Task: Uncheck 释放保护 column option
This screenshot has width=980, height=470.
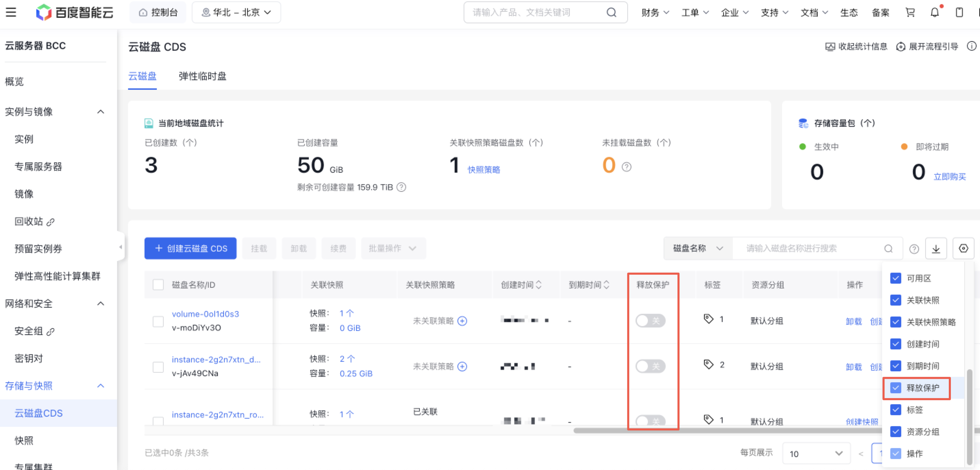Action: [x=895, y=388]
